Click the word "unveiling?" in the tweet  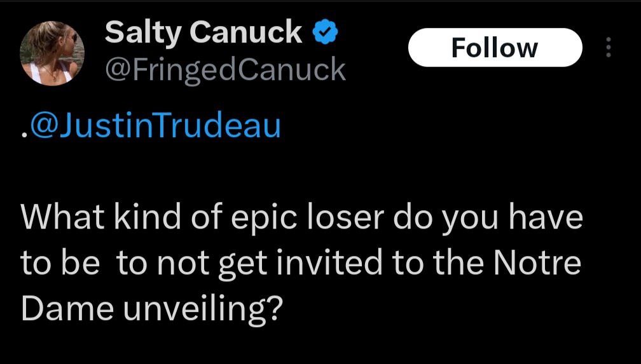click(x=203, y=309)
